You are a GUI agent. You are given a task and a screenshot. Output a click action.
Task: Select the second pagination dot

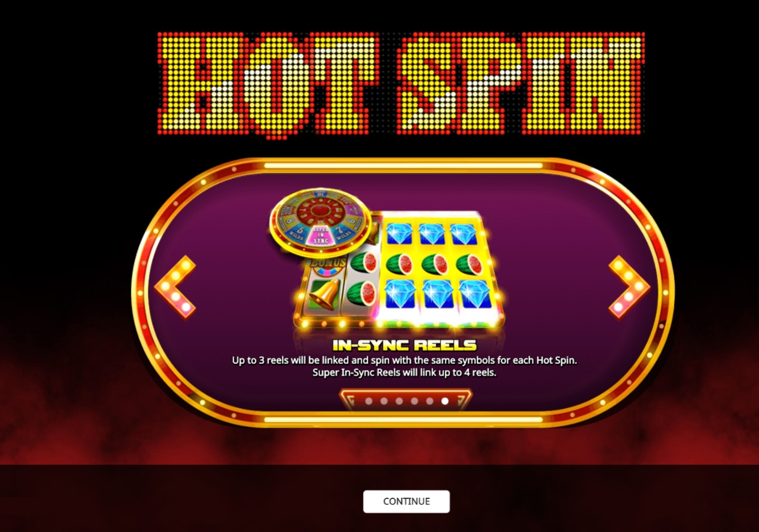pos(383,401)
